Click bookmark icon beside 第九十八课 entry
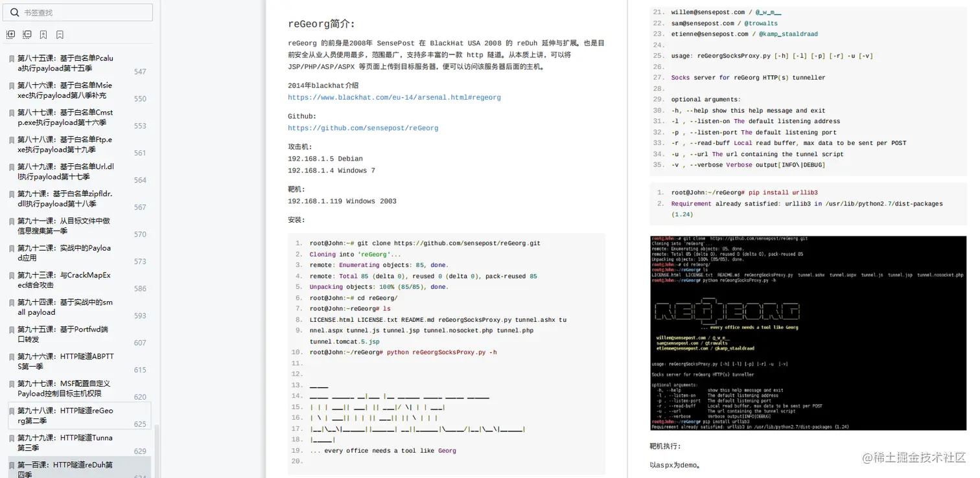This screenshot has height=478, width=980. pyautogui.click(x=12, y=412)
